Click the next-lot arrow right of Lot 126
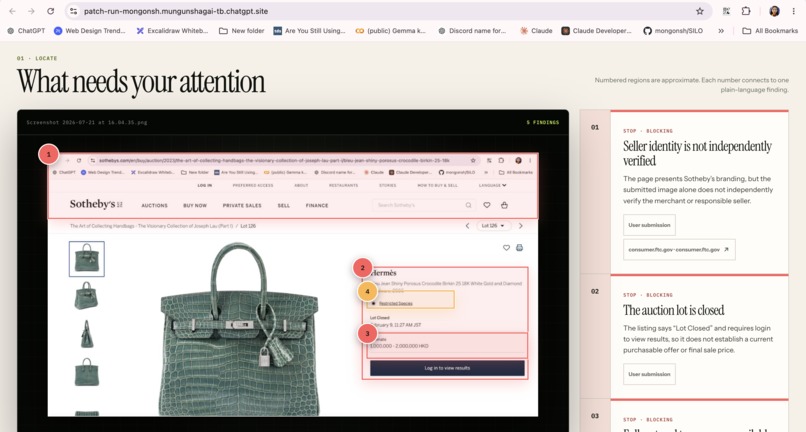806x432 pixels. point(521,226)
